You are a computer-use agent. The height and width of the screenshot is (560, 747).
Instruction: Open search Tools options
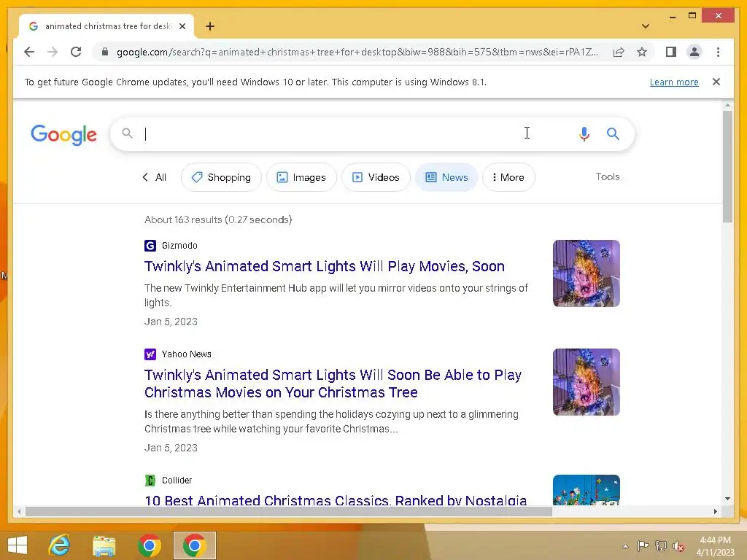coord(608,176)
